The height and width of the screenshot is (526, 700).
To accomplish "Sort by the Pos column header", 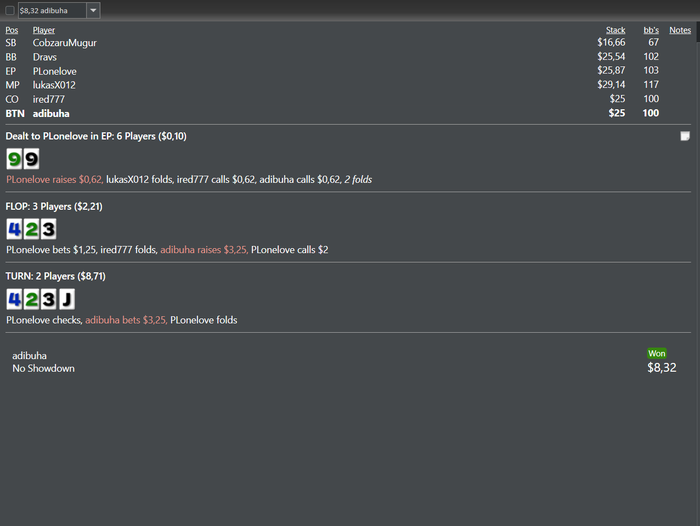I will (12, 30).
